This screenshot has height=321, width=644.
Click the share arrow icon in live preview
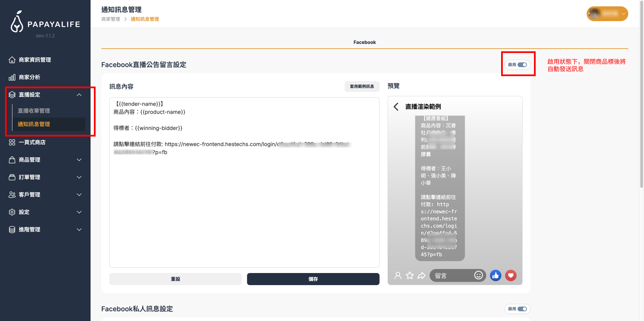422,275
